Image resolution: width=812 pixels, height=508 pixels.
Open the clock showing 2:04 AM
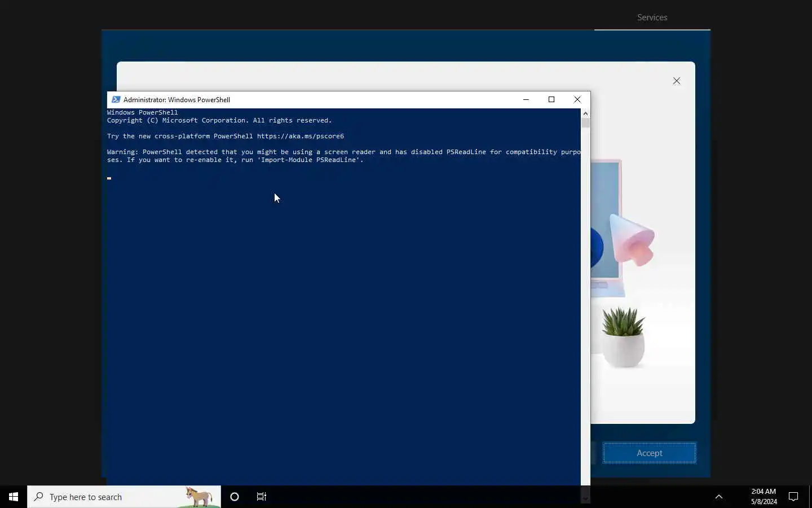764,497
